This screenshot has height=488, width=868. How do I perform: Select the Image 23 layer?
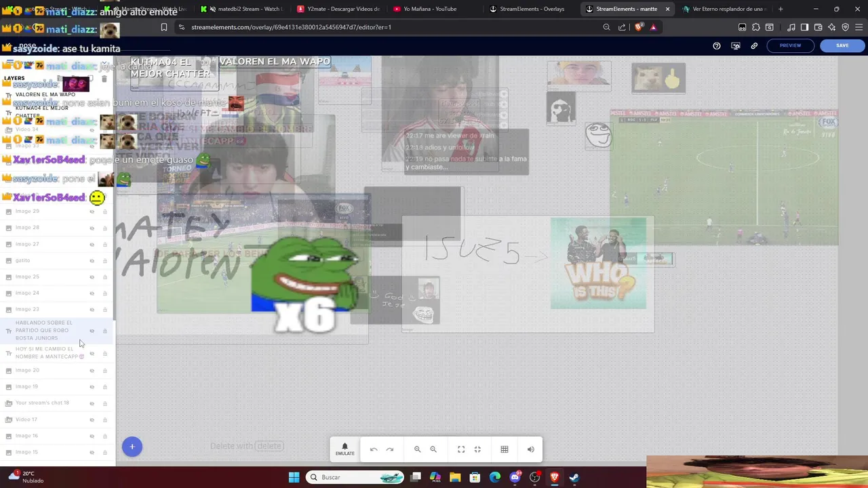click(56, 310)
